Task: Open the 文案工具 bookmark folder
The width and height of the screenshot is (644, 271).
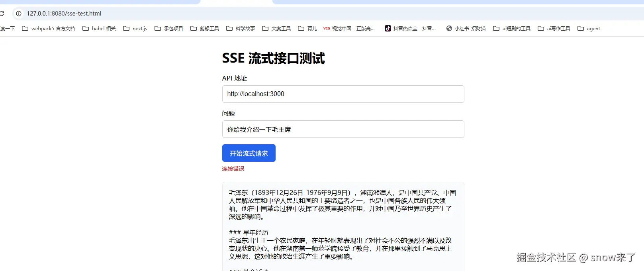Action: pyautogui.click(x=276, y=29)
